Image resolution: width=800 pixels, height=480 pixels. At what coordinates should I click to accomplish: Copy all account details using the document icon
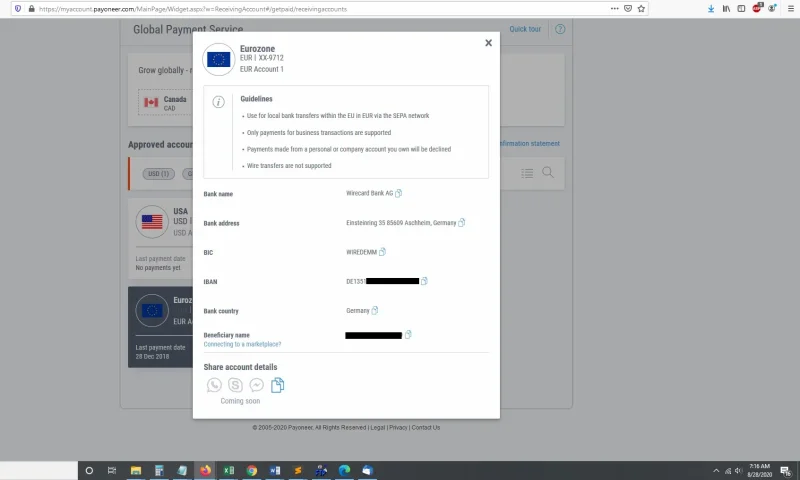[x=278, y=385]
